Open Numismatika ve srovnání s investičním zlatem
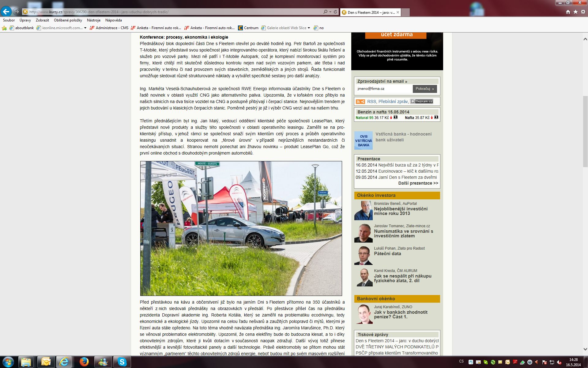Screen dimensions: 588x368 (404, 234)
